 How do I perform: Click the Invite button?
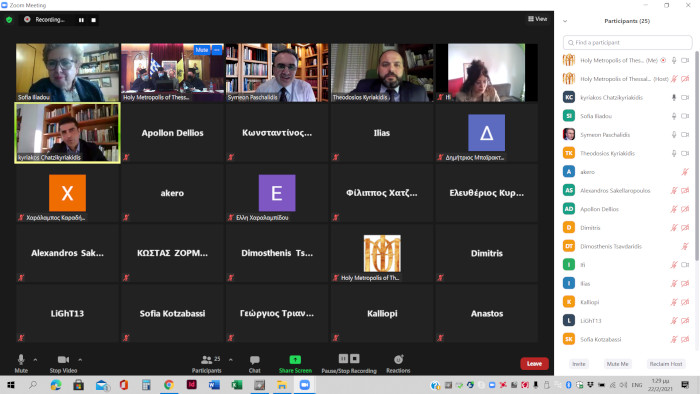pos(579,364)
